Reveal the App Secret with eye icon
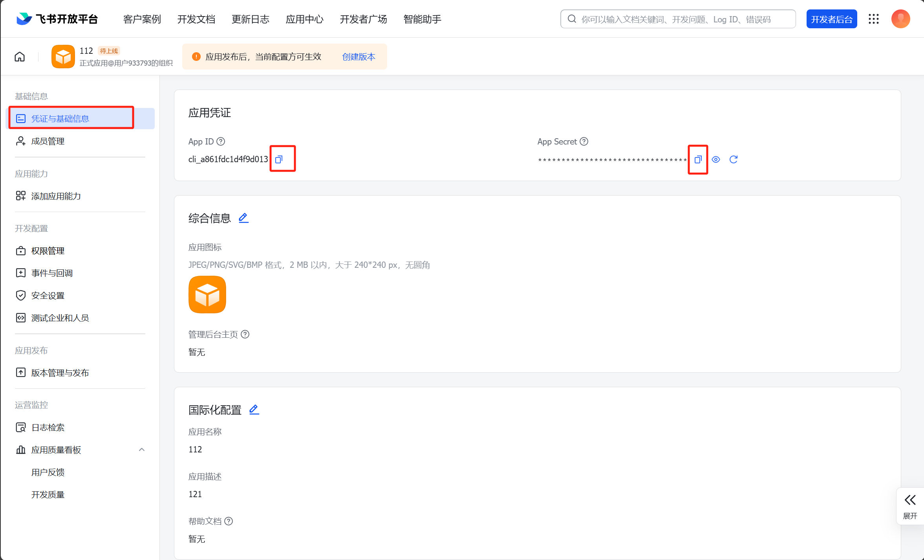 [716, 159]
